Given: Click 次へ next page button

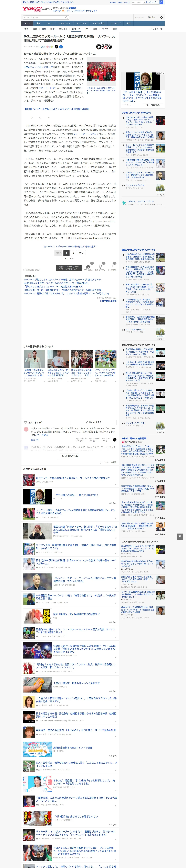Looking at the screenshot, I should (x=82, y=253).
